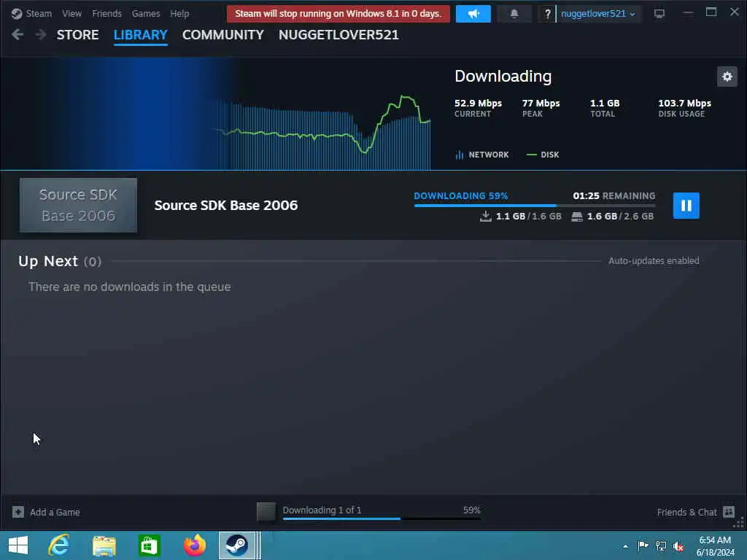Image resolution: width=747 pixels, height=560 pixels.
Task: Click the Steam logo icon in menu bar
Action: 17,14
